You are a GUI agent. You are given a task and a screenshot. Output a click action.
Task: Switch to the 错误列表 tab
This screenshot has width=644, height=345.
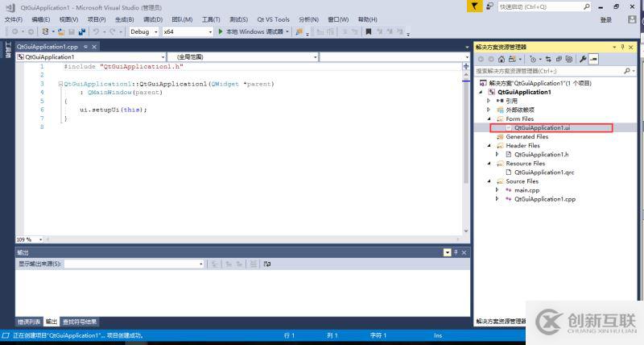point(29,322)
